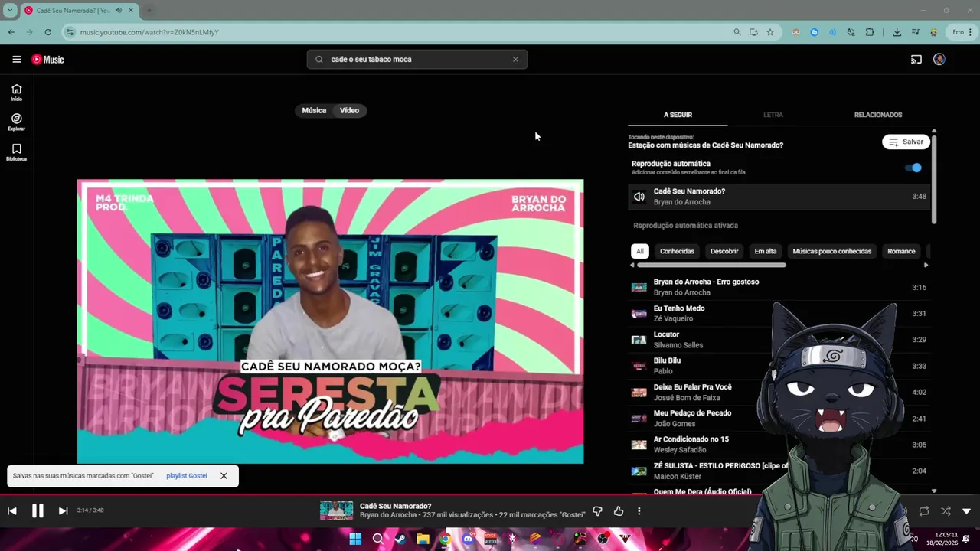This screenshot has width=980, height=551.
Task: Click the Bryan do Arrocha artist link in player bar
Action: (388, 515)
